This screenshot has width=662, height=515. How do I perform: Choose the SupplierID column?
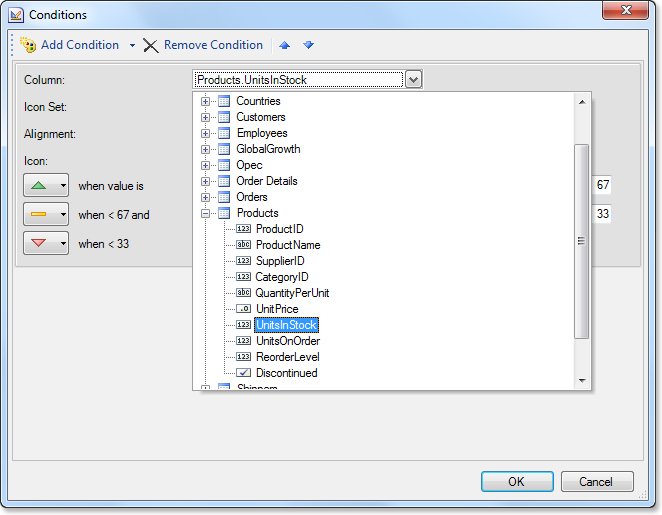280,261
